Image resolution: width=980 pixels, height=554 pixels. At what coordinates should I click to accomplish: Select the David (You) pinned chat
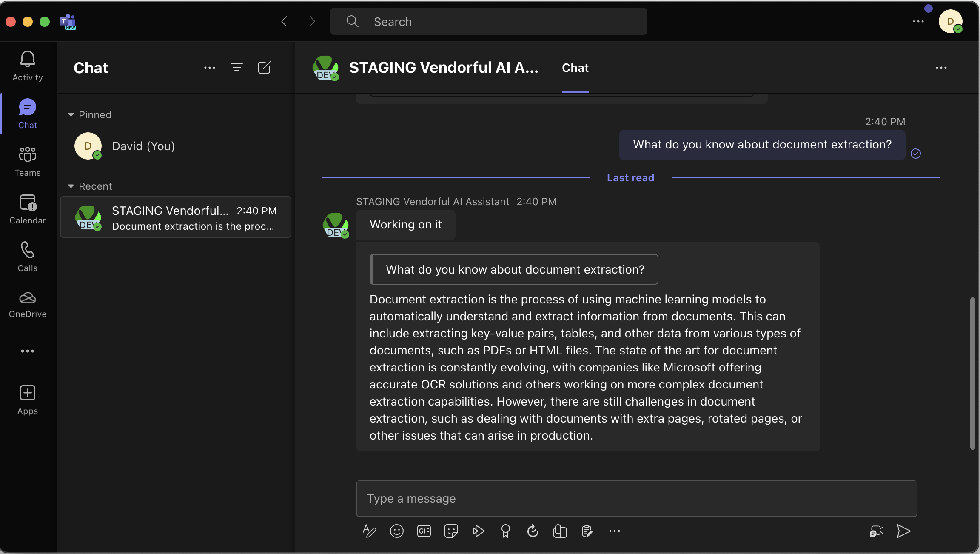pos(143,146)
